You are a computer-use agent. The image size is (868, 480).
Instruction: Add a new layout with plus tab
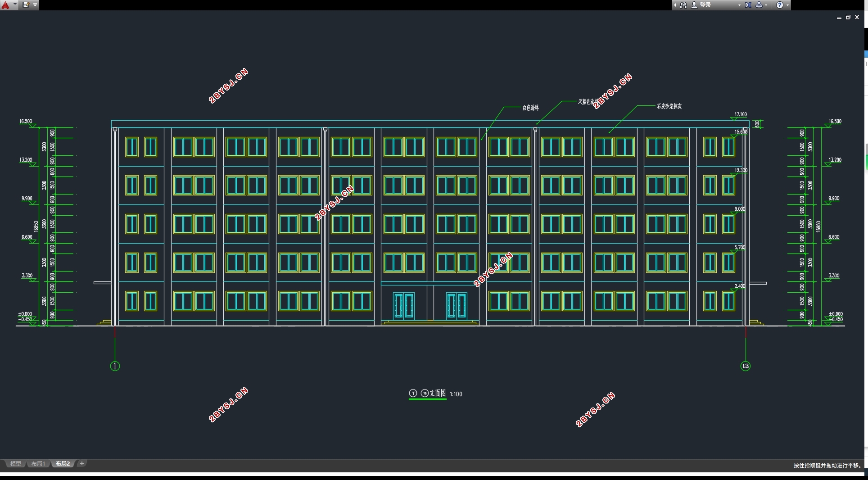(x=82, y=463)
